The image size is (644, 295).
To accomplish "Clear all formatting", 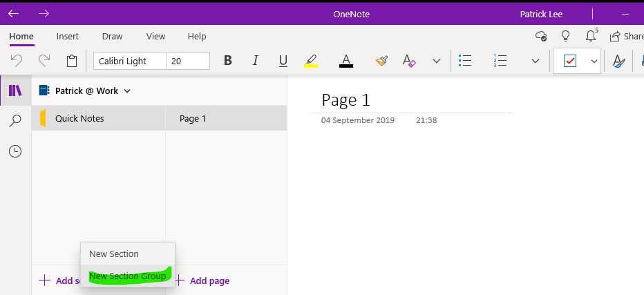I will coord(409,61).
